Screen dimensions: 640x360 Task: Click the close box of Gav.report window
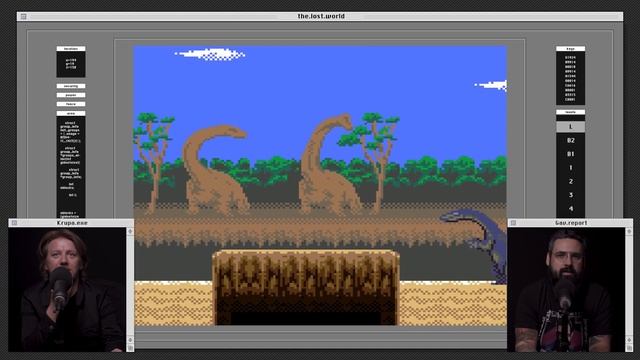point(513,223)
